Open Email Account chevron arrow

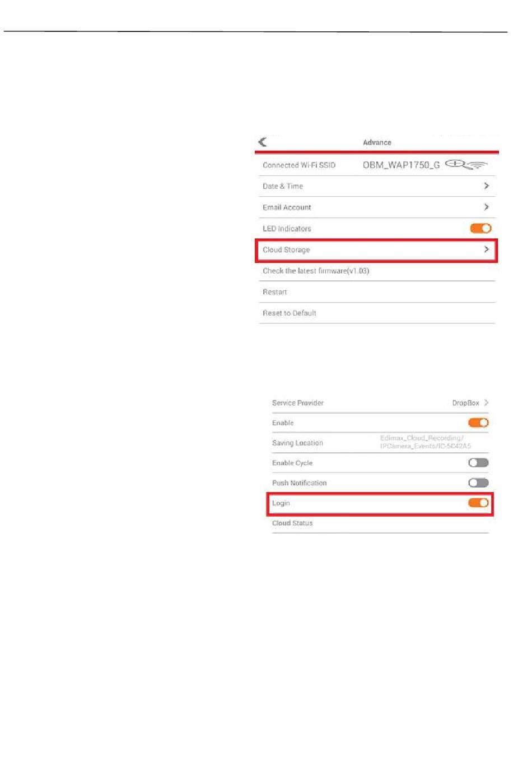[x=486, y=207]
